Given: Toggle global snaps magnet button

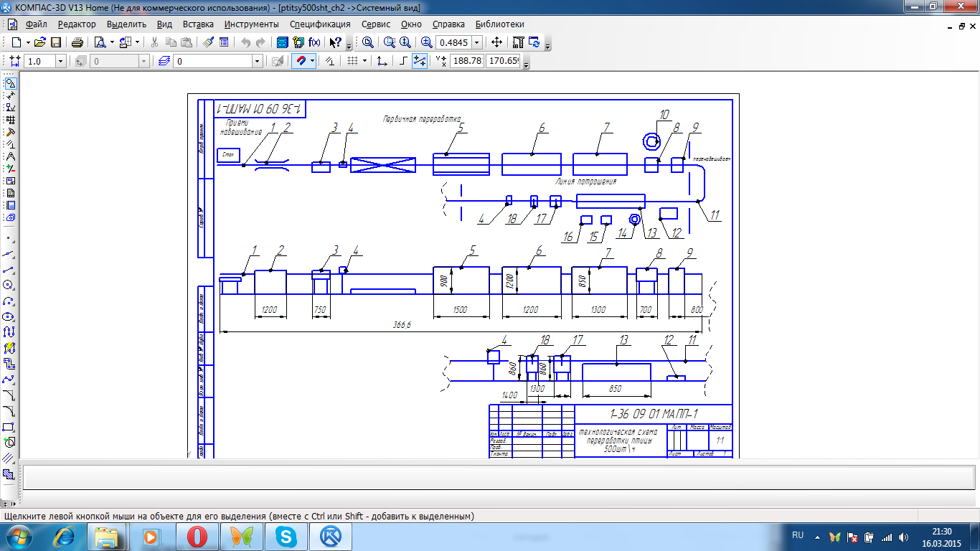Looking at the screenshot, I should (x=302, y=62).
